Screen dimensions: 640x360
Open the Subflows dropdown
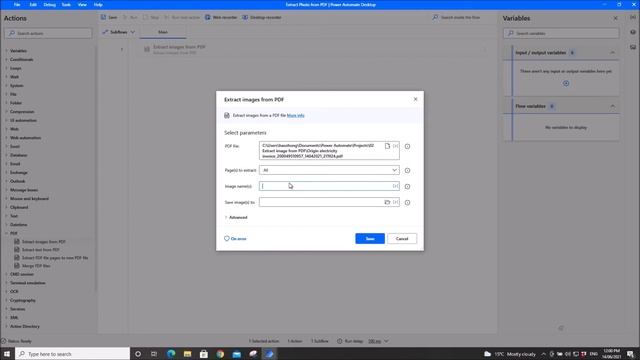tap(118, 32)
